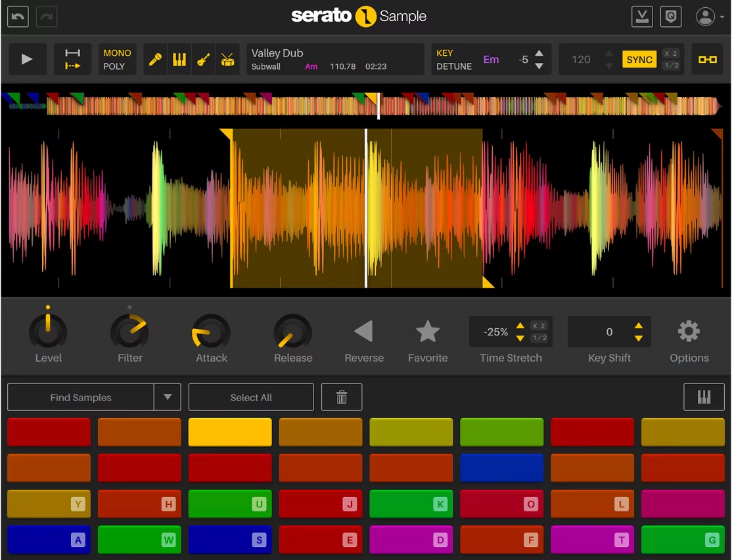Select the guitar bass stem icon
732x560 pixels.
coord(203,60)
